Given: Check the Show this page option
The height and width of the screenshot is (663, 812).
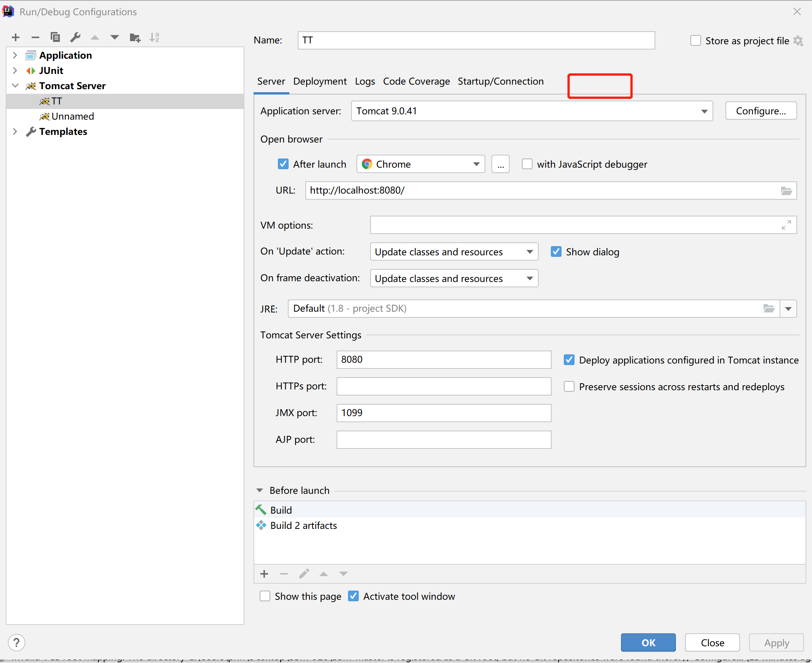Looking at the screenshot, I should tap(265, 596).
